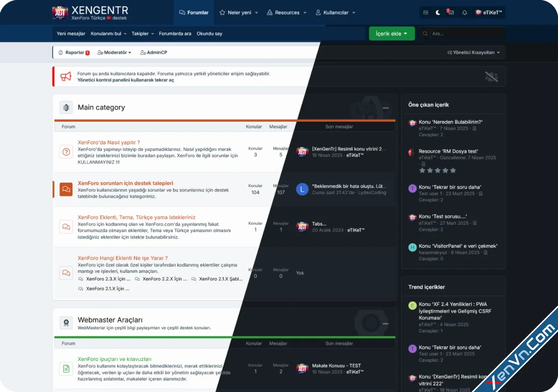
Task: Open the XenForo 2.3.X İçin sub-forum
Action: pos(108,279)
